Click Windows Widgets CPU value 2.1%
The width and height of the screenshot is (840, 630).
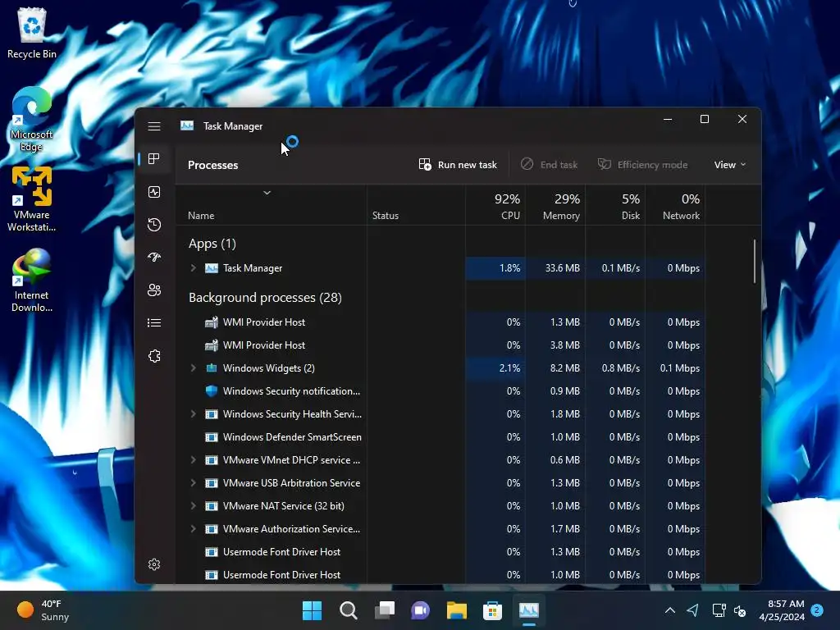click(509, 368)
